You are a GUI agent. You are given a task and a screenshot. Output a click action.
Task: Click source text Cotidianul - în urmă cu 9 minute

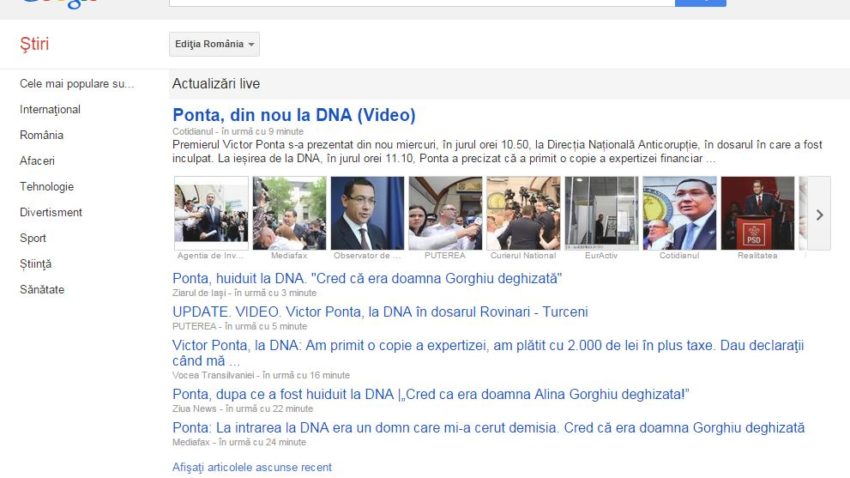tap(238, 132)
